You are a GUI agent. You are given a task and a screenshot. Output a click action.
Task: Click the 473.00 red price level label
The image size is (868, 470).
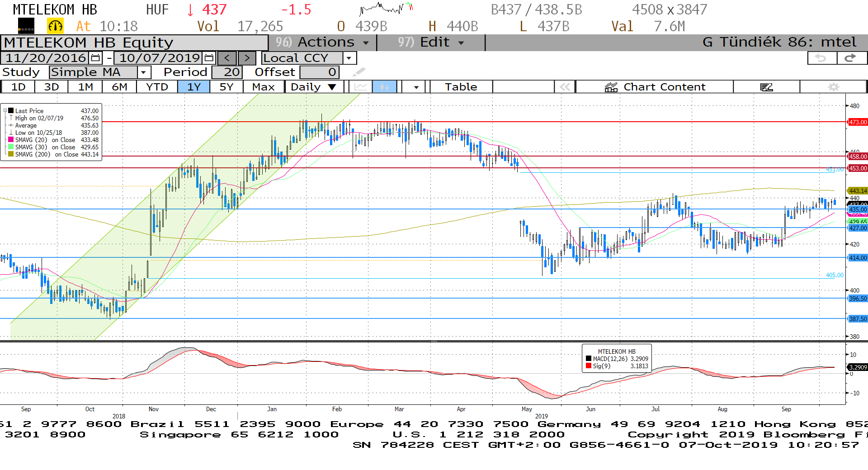(x=858, y=122)
